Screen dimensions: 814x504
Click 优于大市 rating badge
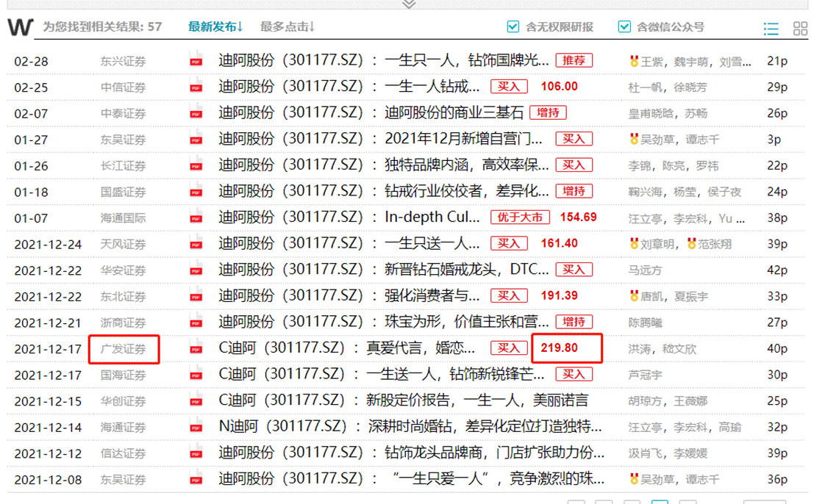point(520,217)
